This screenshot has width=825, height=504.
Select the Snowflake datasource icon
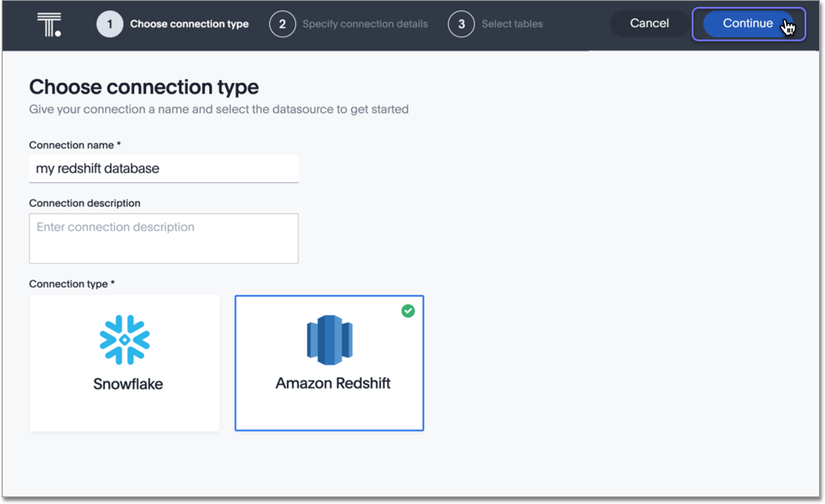click(x=124, y=340)
